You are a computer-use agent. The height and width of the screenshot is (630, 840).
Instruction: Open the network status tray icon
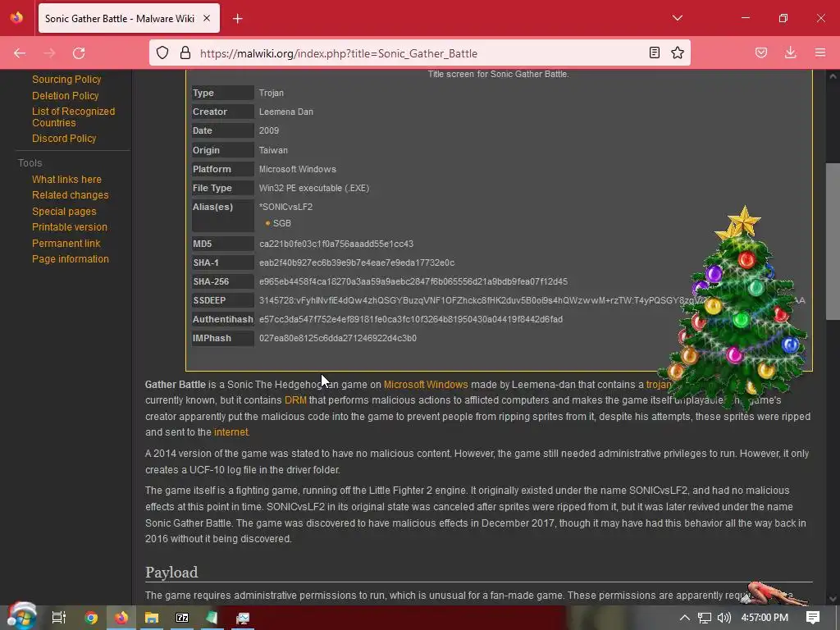tap(705, 618)
